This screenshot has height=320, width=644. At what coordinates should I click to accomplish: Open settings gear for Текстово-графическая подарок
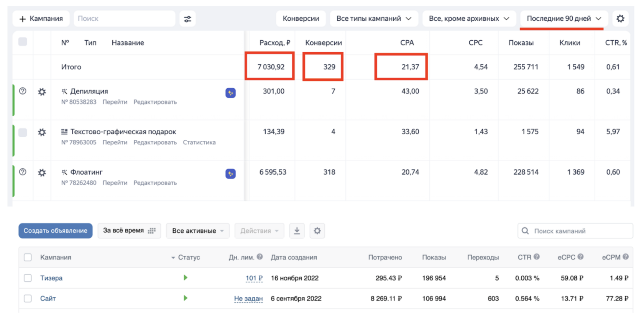click(x=42, y=132)
